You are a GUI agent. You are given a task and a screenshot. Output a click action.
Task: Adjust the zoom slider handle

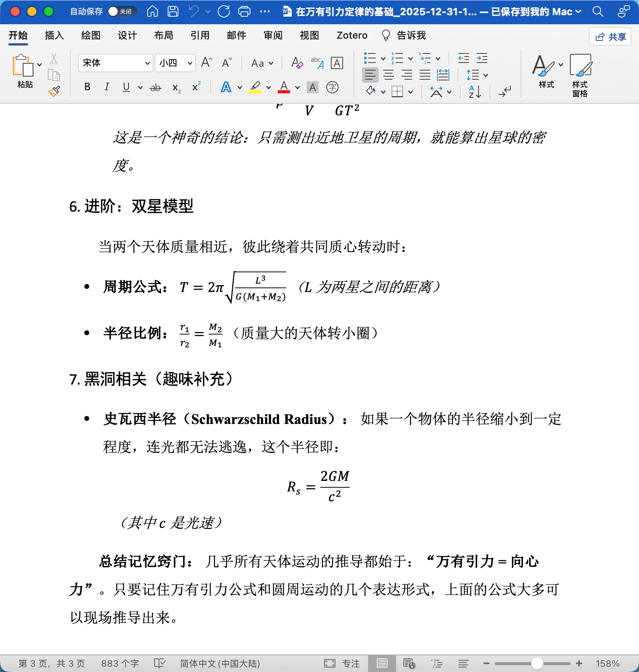click(537, 663)
